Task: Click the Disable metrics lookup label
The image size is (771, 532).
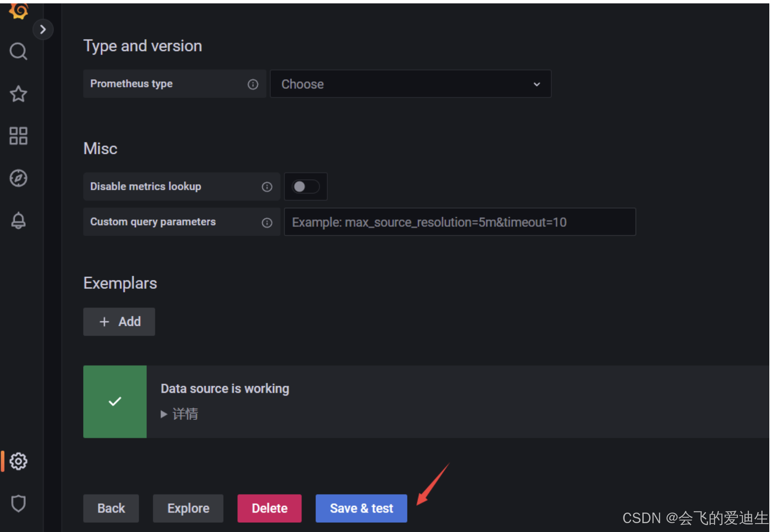Action: coord(146,186)
